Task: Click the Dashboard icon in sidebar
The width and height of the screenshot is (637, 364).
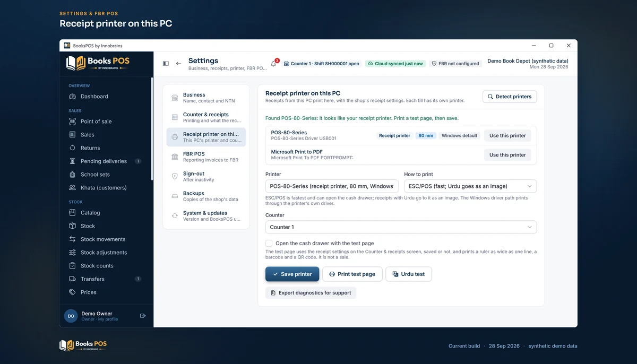Action: click(72, 97)
